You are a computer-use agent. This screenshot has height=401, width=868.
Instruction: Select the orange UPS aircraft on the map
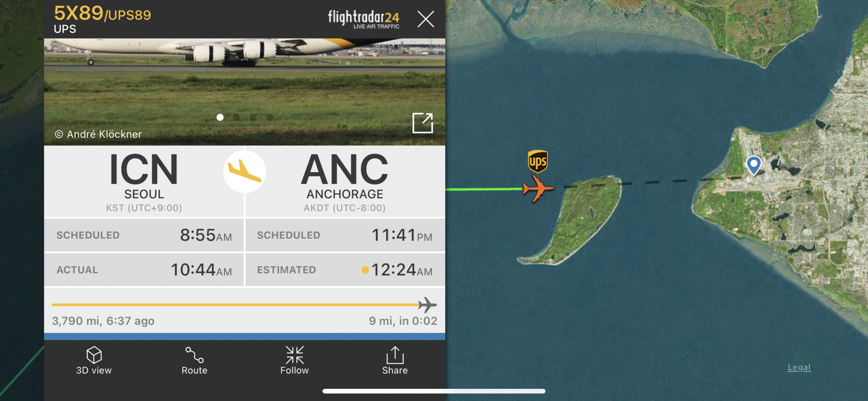pyautogui.click(x=538, y=189)
